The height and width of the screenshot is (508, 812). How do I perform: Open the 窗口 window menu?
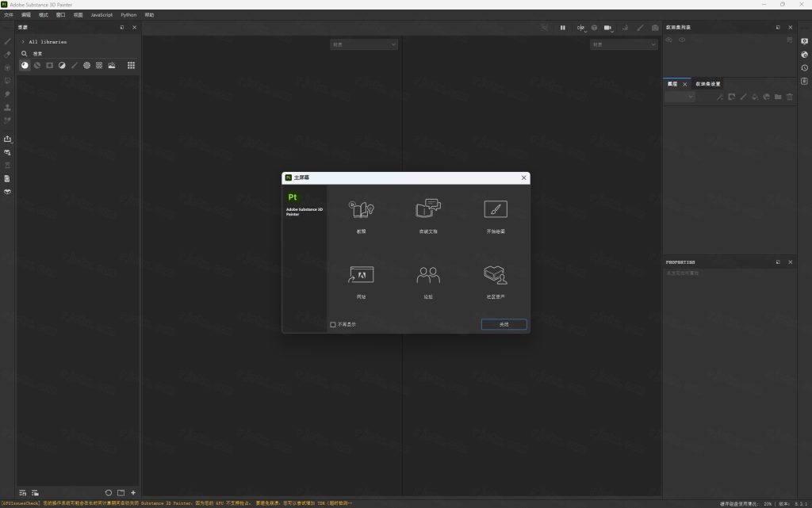coord(60,15)
